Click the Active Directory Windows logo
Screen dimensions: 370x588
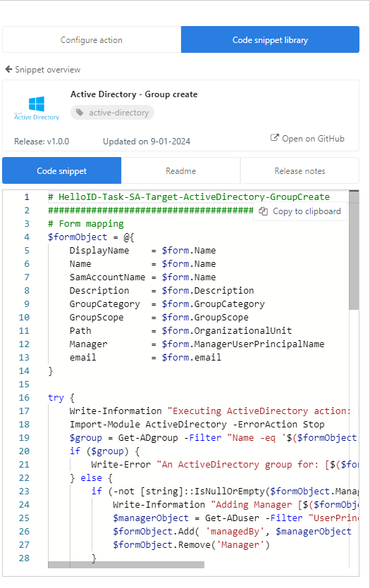coord(37,108)
